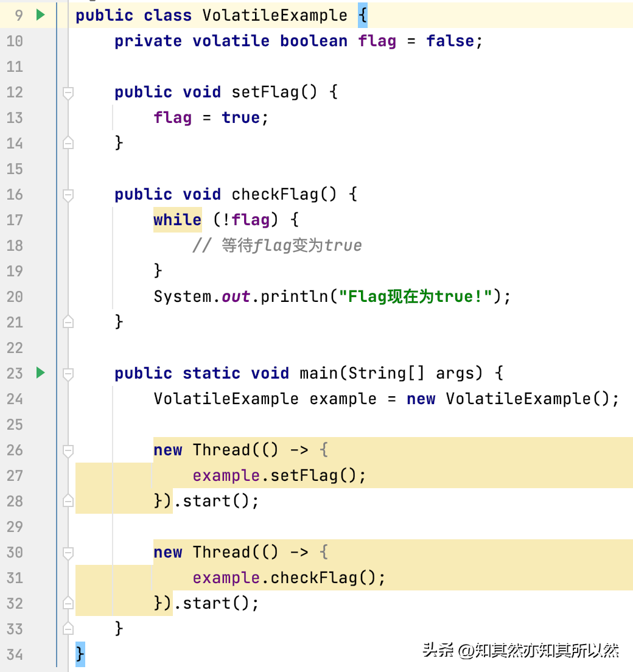
Task: Click line number 31 in gutter
Action: point(15,578)
